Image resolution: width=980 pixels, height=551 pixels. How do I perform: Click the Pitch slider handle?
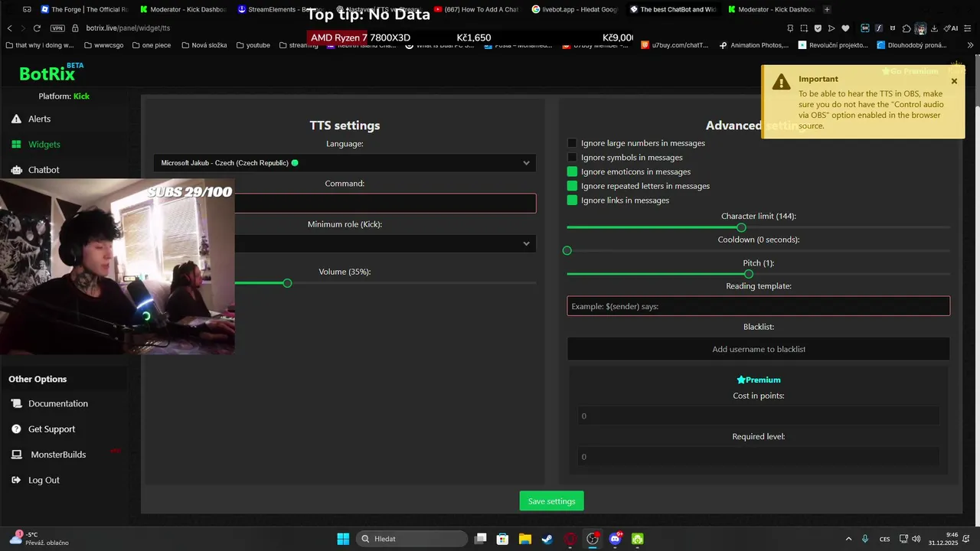pyautogui.click(x=749, y=274)
